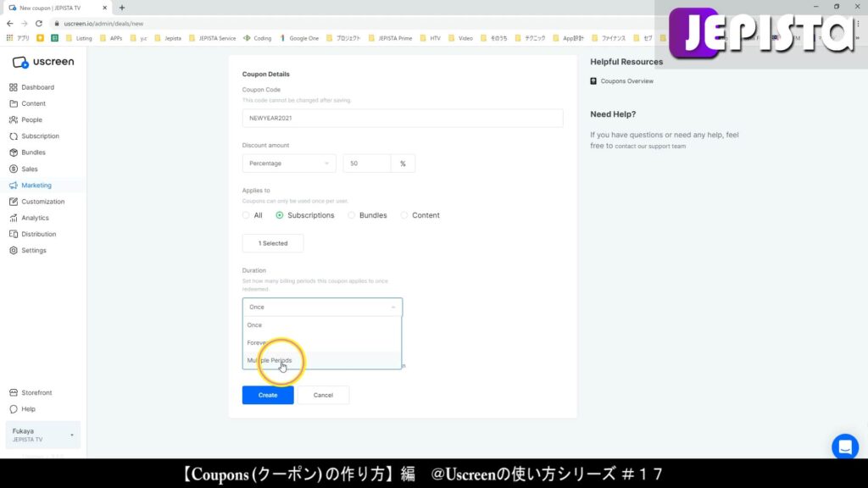Open Subscription in sidebar
The image size is (868, 488).
click(34, 136)
